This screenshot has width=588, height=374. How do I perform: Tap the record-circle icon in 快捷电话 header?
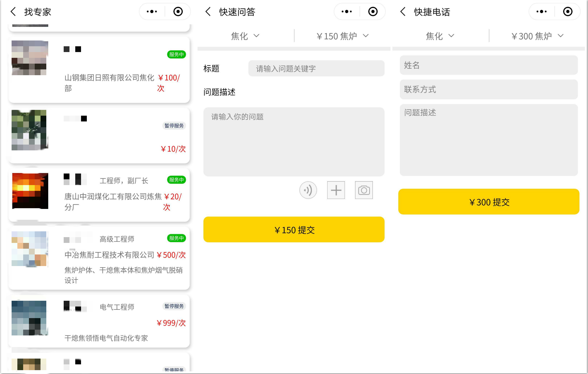[567, 12]
